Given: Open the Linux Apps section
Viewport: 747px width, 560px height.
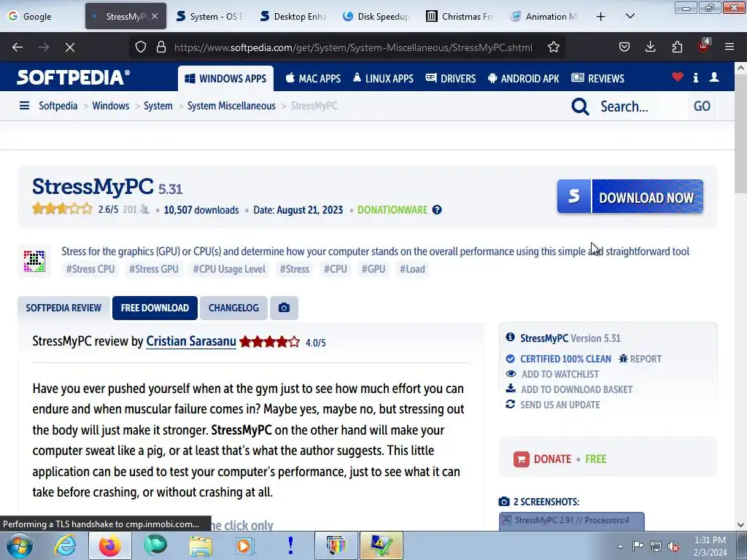Looking at the screenshot, I should (383, 79).
